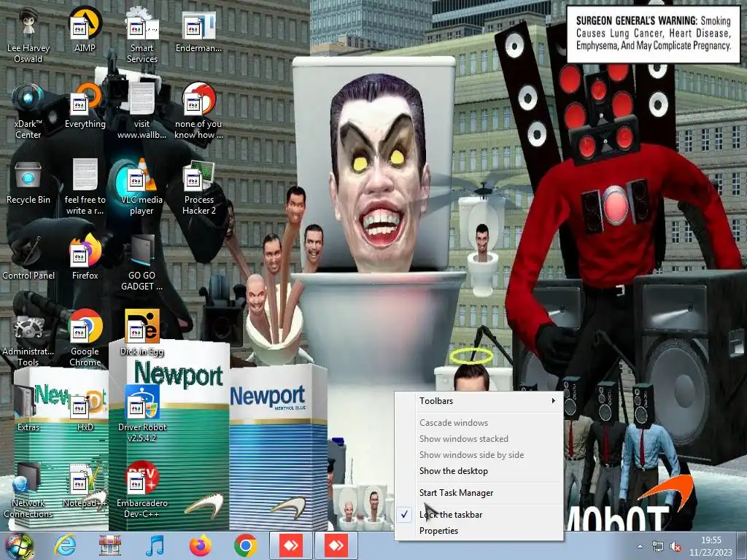
Task: Open the music note taskbar icon
Action: coord(155,545)
